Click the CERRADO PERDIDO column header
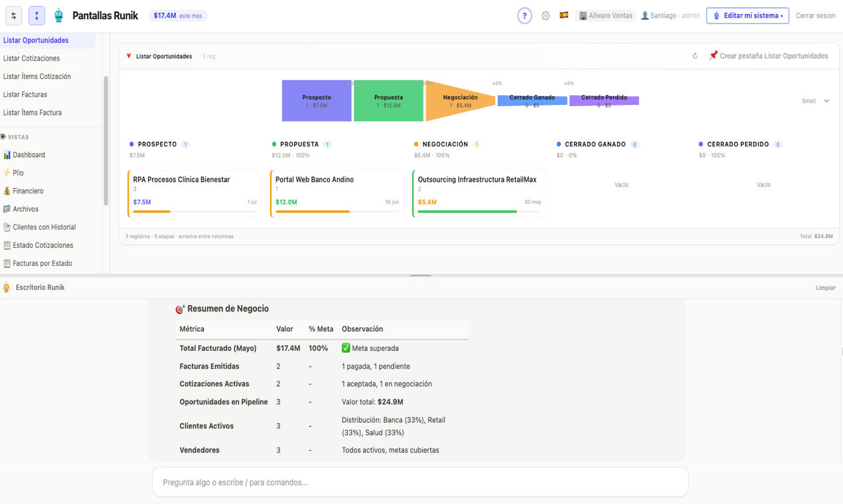843x504 pixels. click(738, 145)
